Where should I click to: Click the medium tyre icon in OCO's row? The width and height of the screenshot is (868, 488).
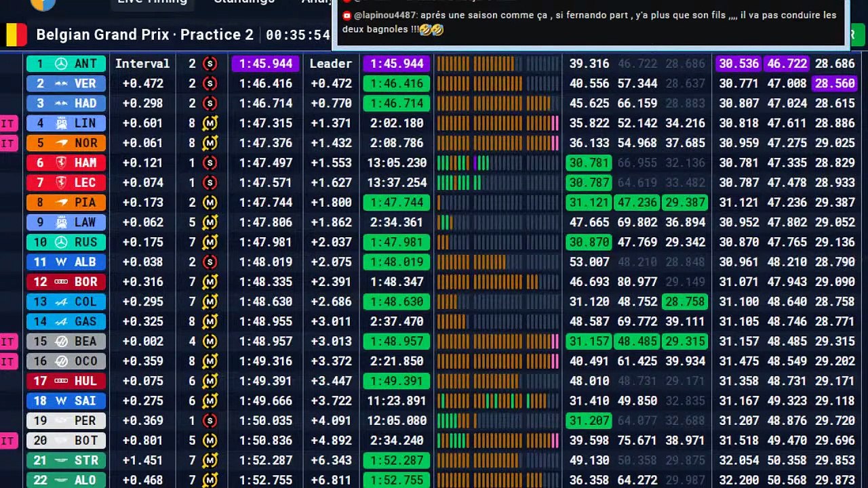[x=210, y=361]
